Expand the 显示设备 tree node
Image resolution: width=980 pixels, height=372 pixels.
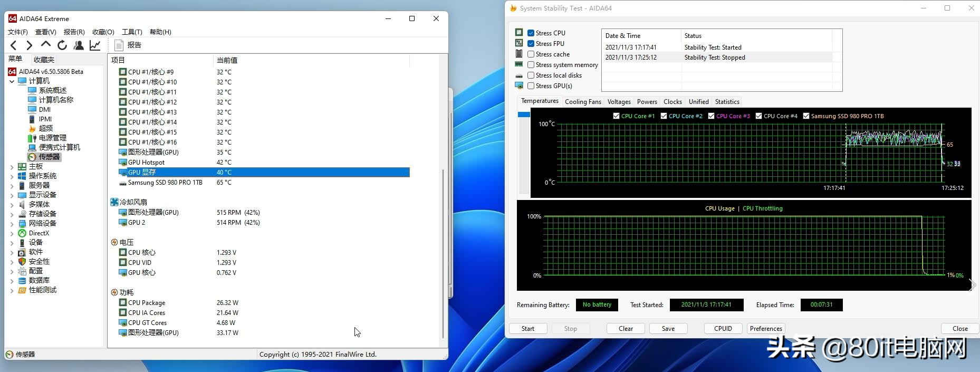[12, 195]
